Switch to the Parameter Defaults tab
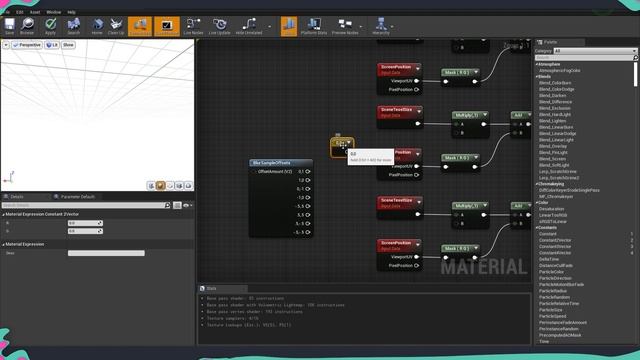The height and width of the screenshot is (360, 640). point(78,197)
